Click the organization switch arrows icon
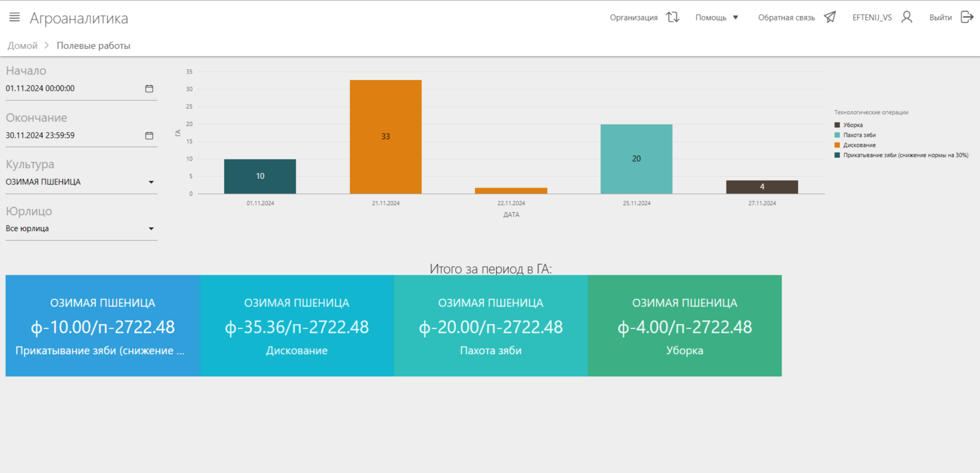This screenshot has height=473, width=980. (x=672, y=17)
